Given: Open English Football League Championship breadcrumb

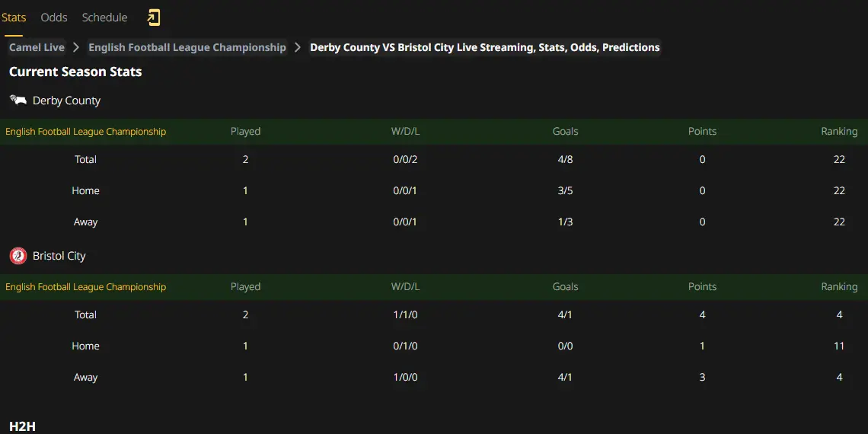Looking at the screenshot, I should click(187, 48).
